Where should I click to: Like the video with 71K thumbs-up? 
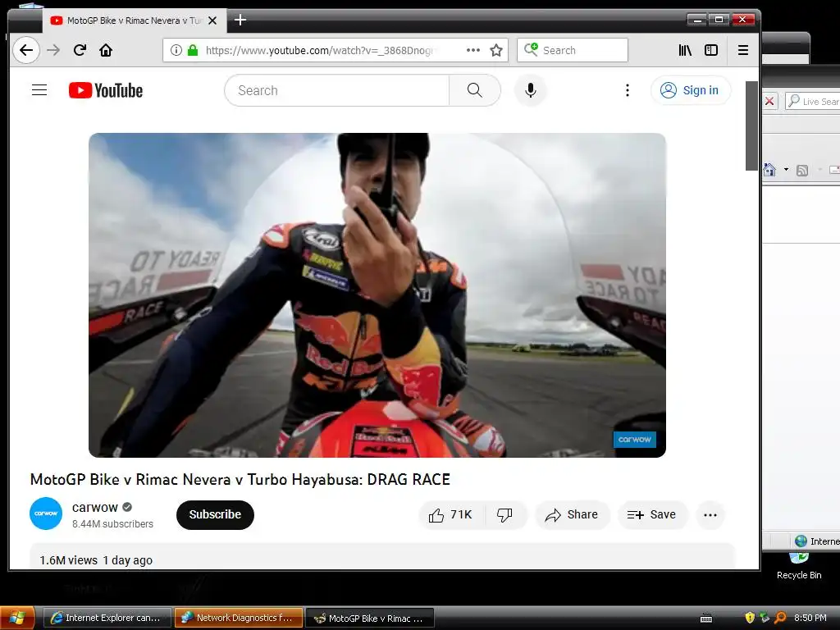(450, 515)
